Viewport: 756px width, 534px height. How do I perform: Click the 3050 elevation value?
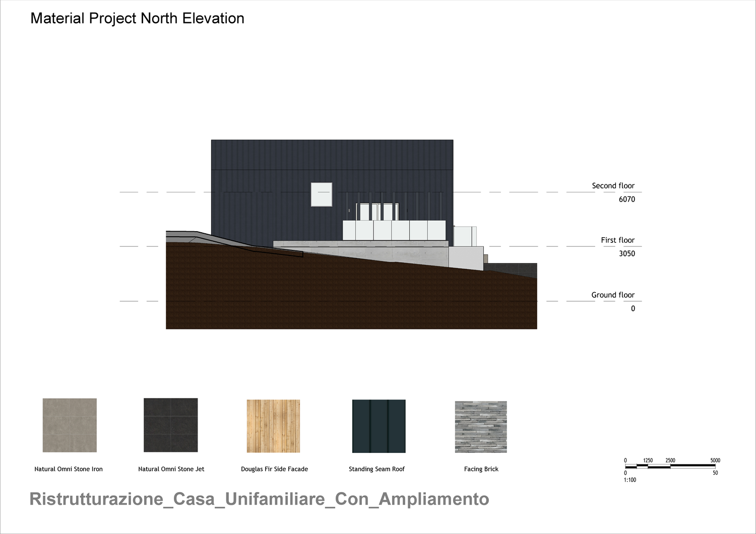pyautogui.click(x=626, y=254)
